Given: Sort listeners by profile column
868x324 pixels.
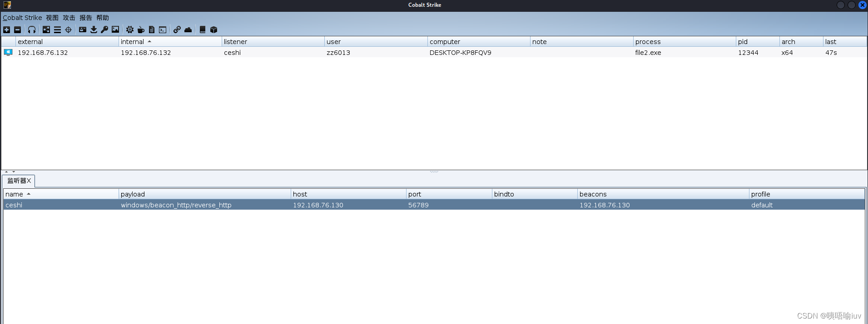Looking at the screenshot, I should (807, 194).
